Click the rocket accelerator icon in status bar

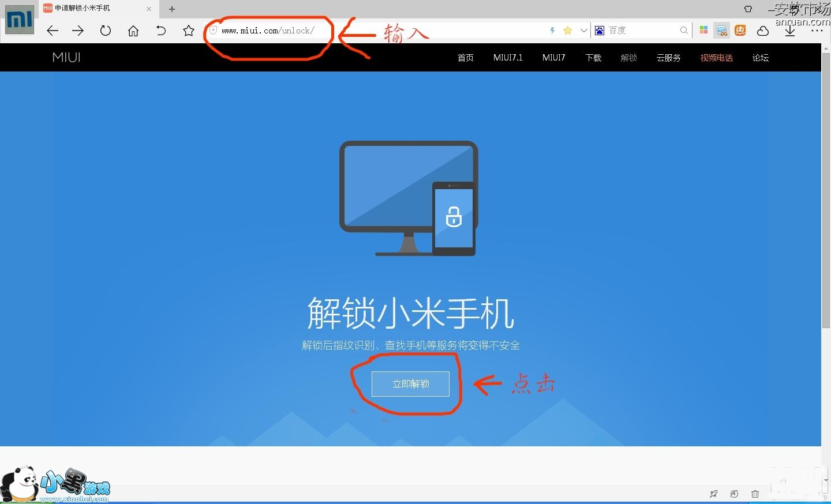point(714,494)
